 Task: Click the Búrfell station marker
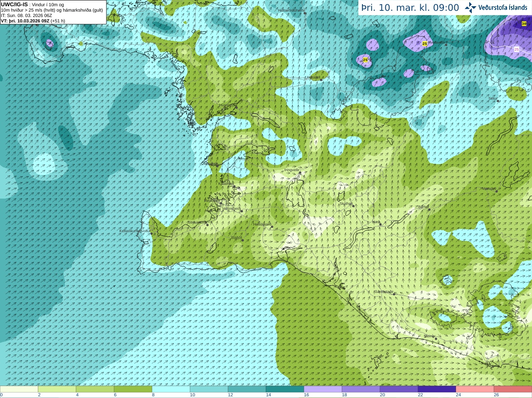[429, 209]
